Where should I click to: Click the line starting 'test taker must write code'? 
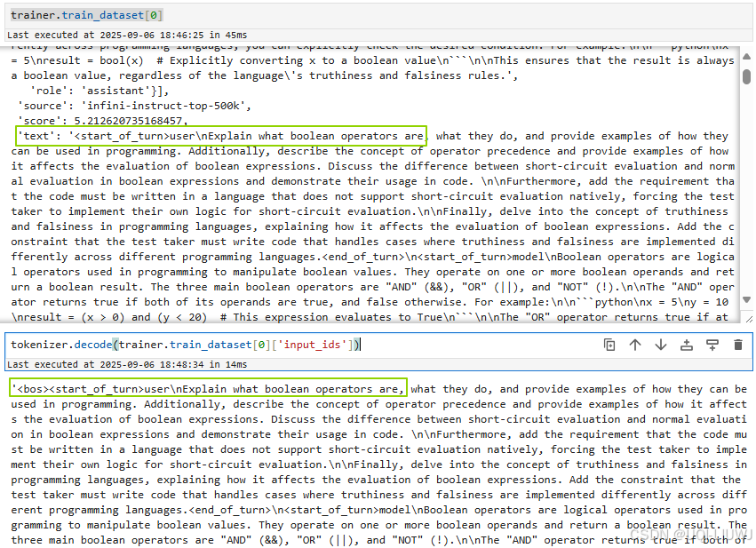pos(379,495)
